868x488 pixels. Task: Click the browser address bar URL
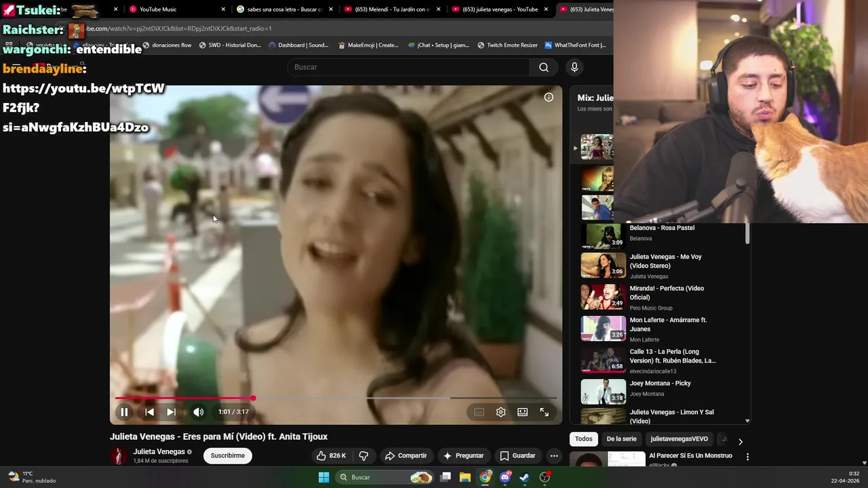179,28
